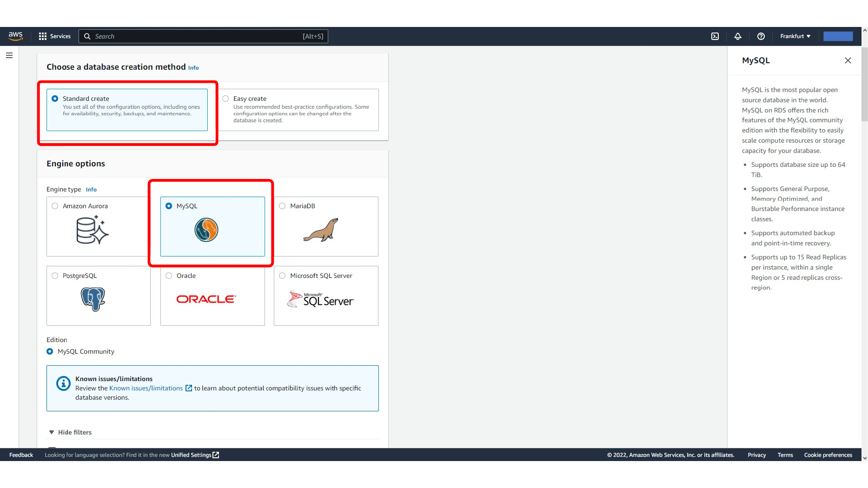This screenshot has height=488, width=868.
Task: Click the Services menu label
Action: [60, 36]
